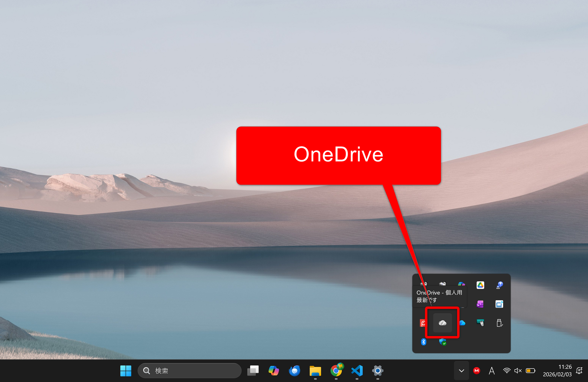Click the Windows Start button
Image resolution: width=588 pixels, height=382 pixels.
(126, 371)
